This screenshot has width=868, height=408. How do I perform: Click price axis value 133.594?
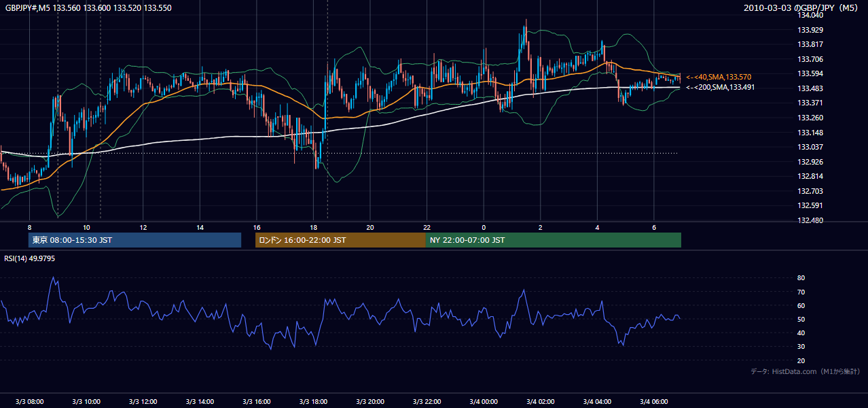[x=810, y=73]
